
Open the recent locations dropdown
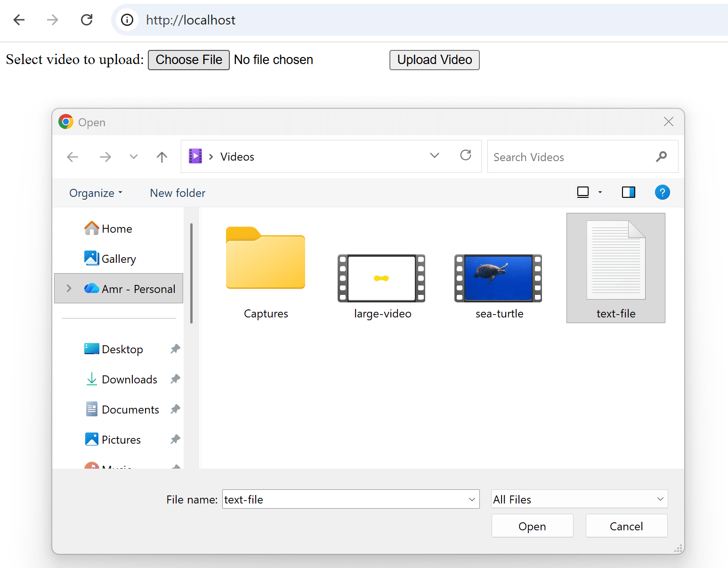pyautogui.click(x=134, y=157)
